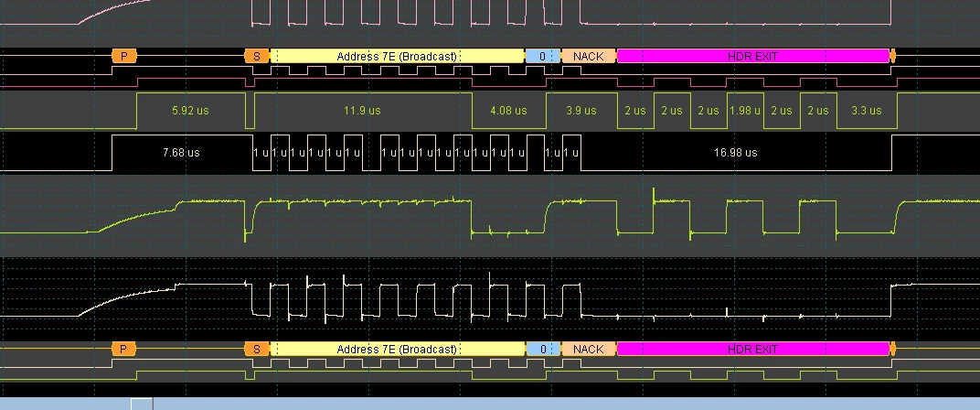This screenshot has width=980, height=410.
Task: Click the 1.98 u pulse width label
Action: point(744,111)
